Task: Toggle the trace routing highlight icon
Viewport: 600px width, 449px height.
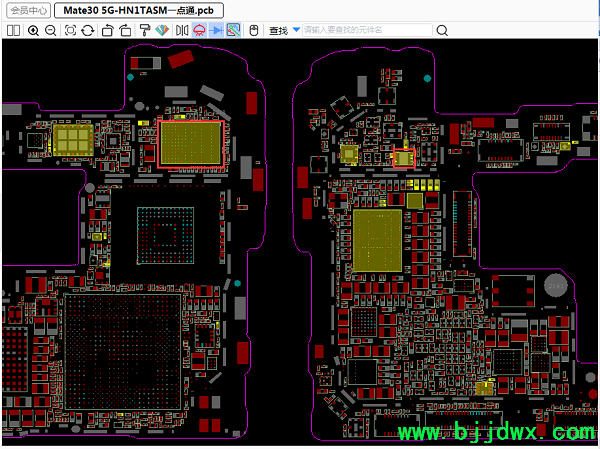Action: pyautogui.click(x=233, y=30)
